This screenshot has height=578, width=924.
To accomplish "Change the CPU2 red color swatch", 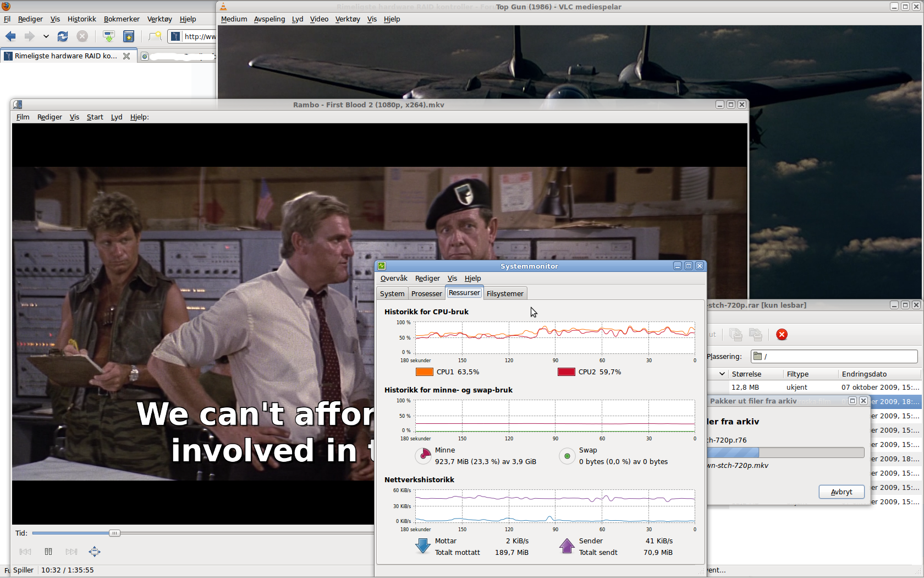I will click(566, 372).
